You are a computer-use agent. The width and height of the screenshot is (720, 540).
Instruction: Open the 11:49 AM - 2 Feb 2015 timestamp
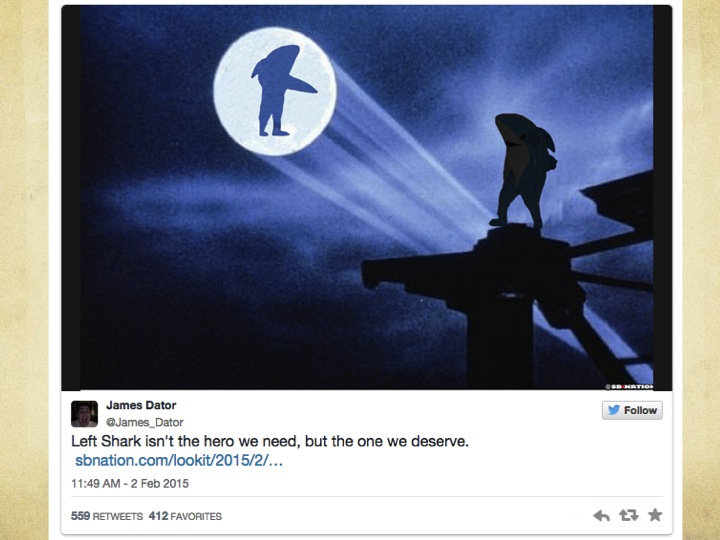130,484
